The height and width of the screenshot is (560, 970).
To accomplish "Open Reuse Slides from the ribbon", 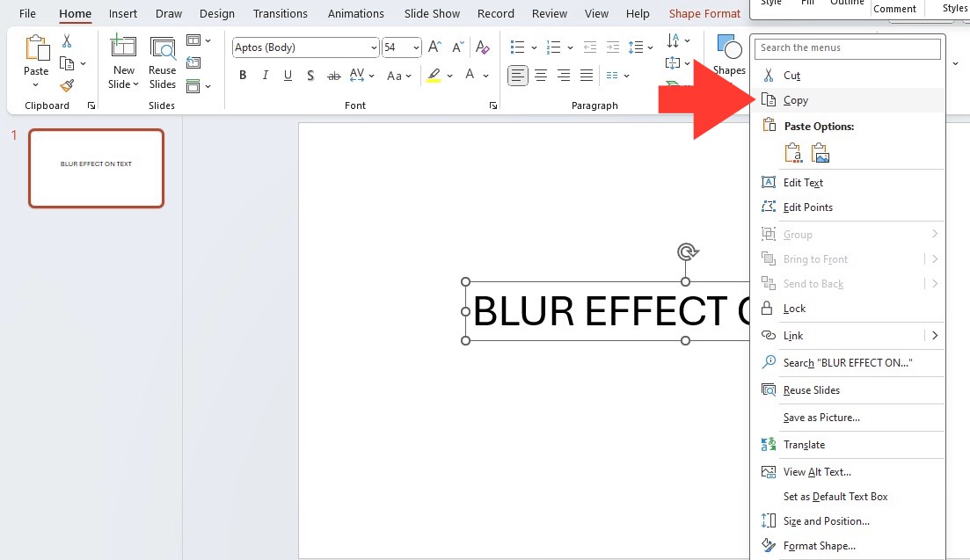I will click(x=162, y=62).
